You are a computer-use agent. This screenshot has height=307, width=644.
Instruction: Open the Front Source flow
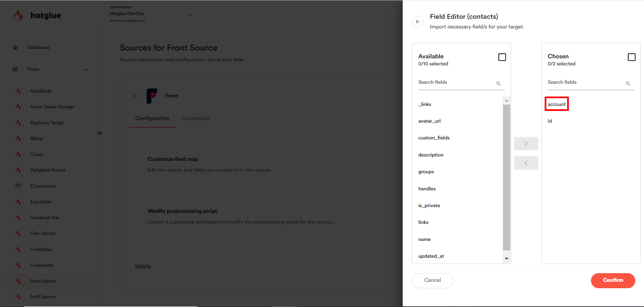43,281
